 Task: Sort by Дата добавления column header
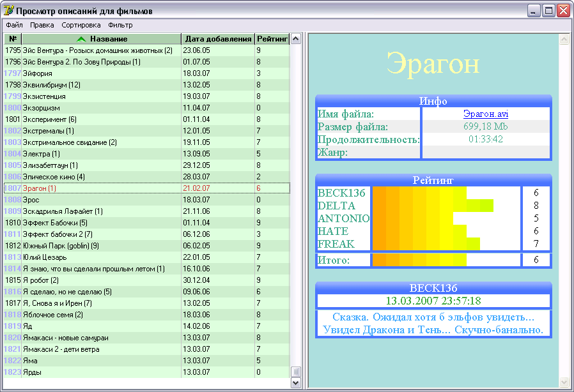(x=218, y=39)
